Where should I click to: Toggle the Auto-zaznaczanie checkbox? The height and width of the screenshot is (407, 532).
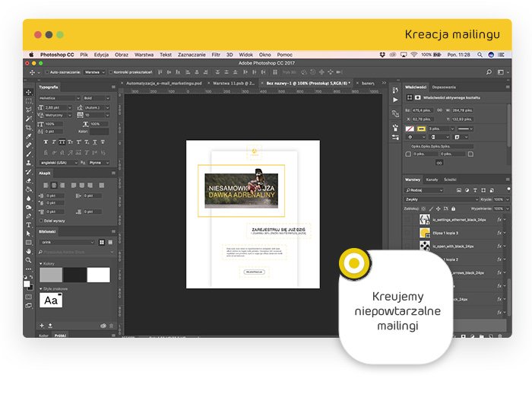click(47, 72)
